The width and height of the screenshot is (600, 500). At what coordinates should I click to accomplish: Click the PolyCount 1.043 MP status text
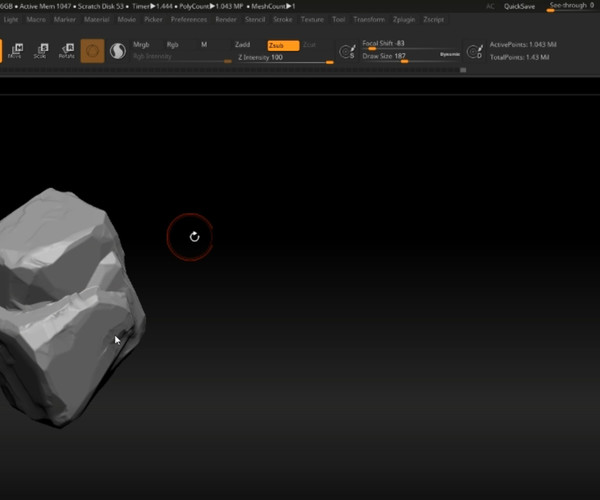211,6
